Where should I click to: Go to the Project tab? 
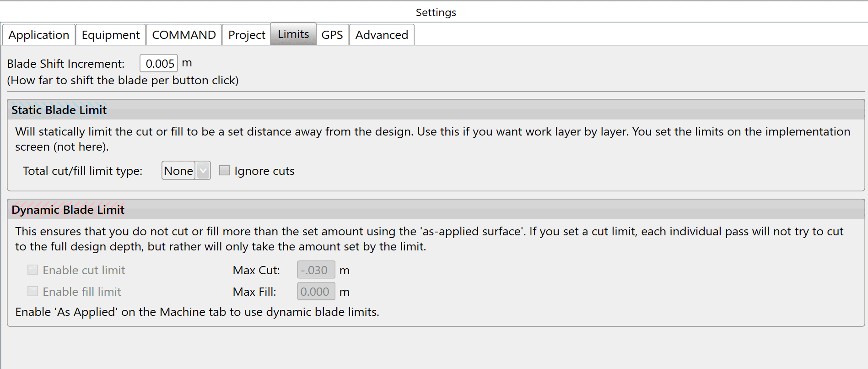(247, 35)
